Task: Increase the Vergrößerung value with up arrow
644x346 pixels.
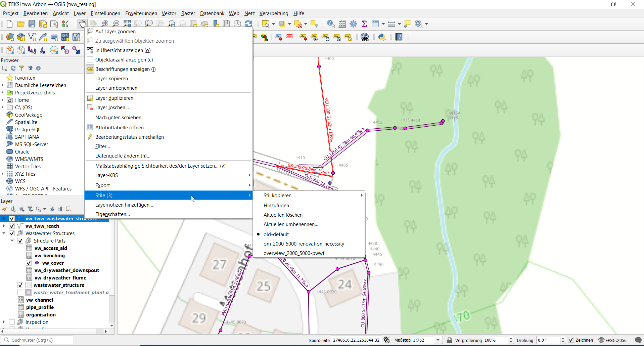Action: pyautogui.click(x=511, y=339)
